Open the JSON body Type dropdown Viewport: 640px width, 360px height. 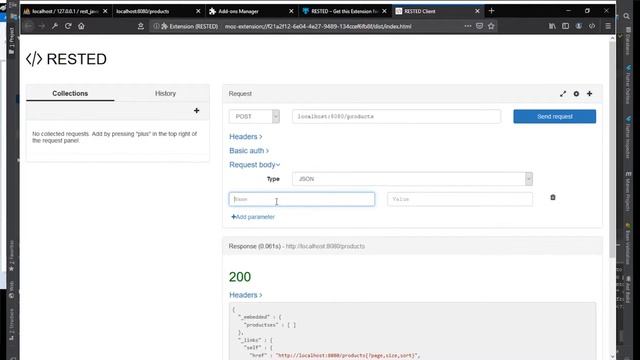click(412, 179)
